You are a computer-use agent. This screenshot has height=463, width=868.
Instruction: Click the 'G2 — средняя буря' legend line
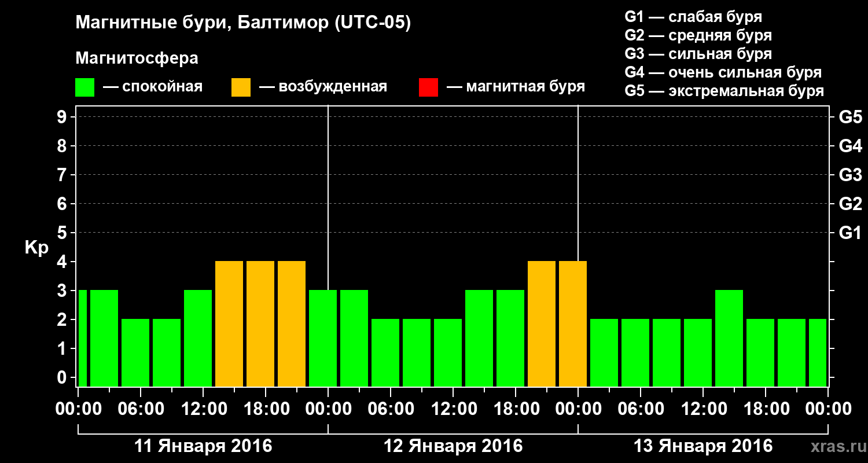tap(698, 35)
